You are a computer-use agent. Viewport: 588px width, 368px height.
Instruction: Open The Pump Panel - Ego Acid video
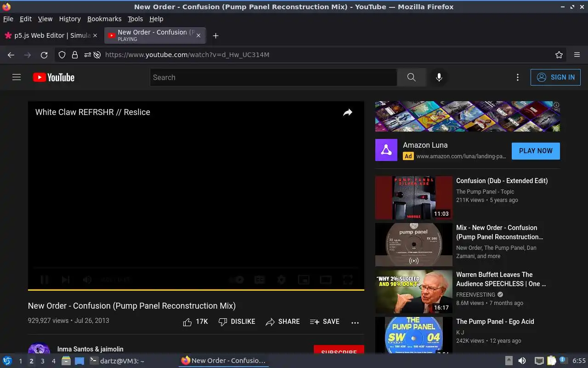[x=495, y=322]
